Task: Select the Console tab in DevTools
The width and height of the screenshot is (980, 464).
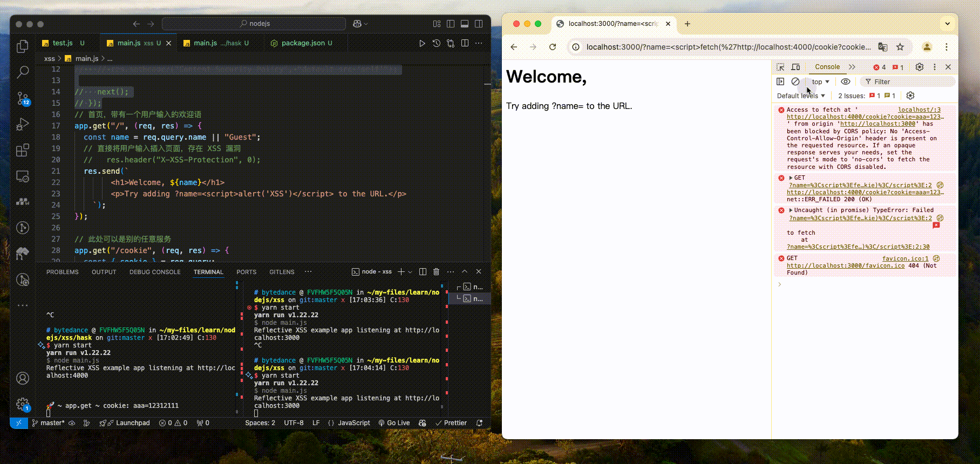Action: point(827,67)
